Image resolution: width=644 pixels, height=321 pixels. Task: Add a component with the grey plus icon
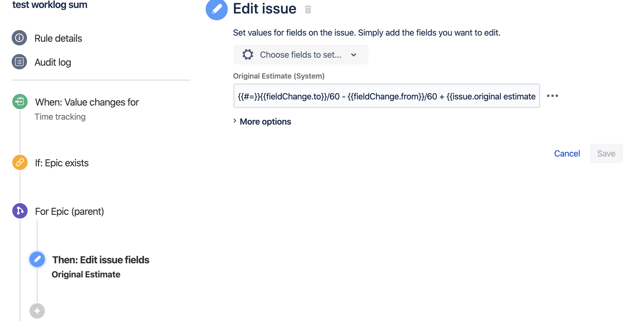[37, 311]
